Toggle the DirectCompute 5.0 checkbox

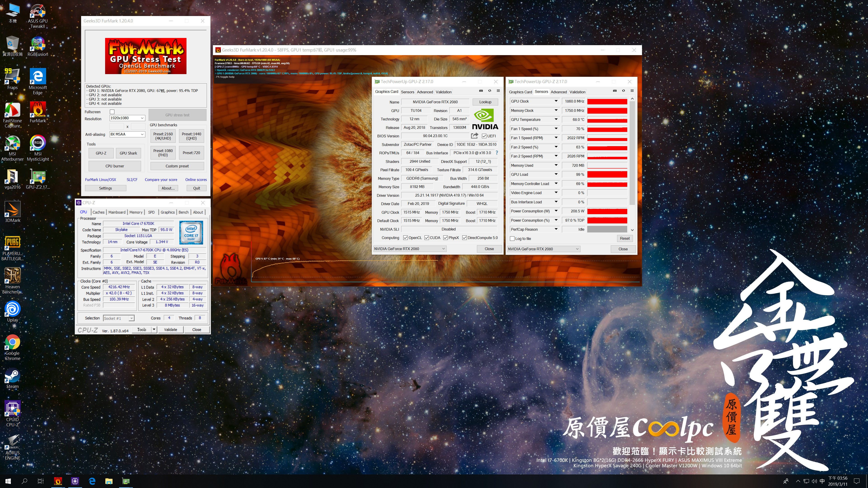[464, 238]
